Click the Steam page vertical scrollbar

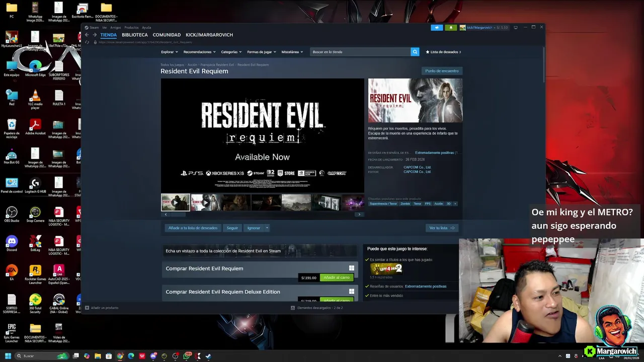543,65
